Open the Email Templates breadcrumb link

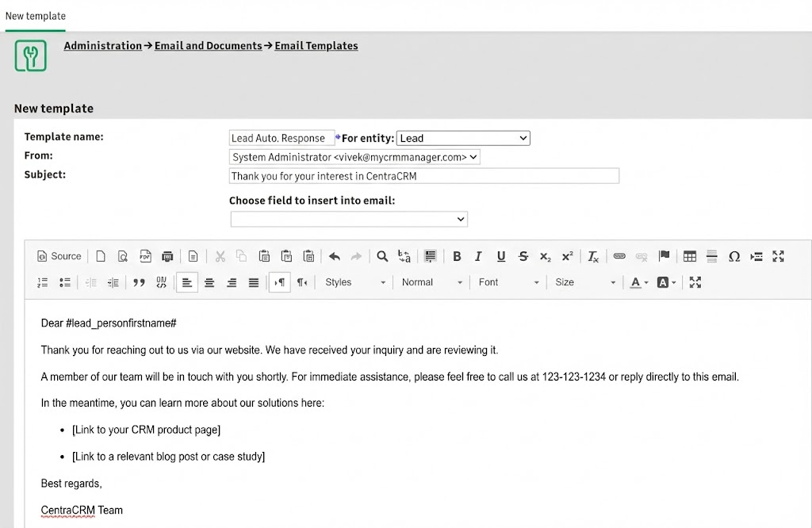316,46
